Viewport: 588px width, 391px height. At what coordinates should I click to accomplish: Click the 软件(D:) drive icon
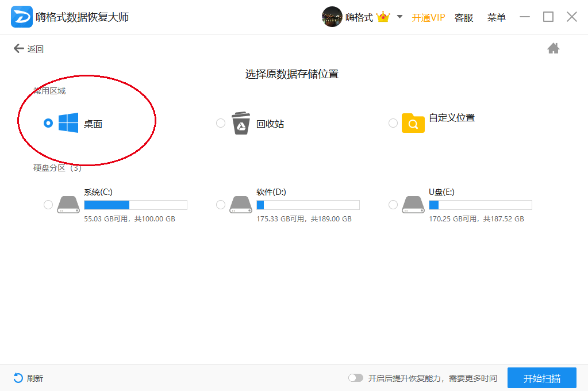pos(241,205)
